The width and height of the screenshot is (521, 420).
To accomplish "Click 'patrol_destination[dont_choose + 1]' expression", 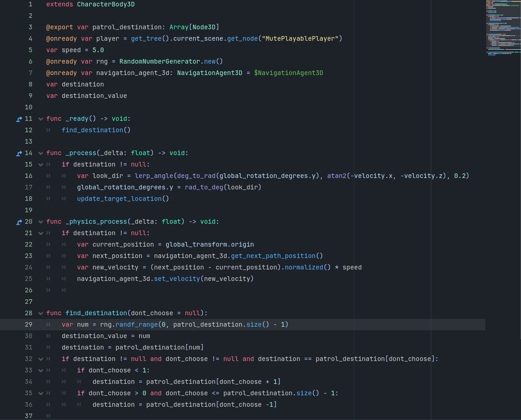I will [213, 382].
